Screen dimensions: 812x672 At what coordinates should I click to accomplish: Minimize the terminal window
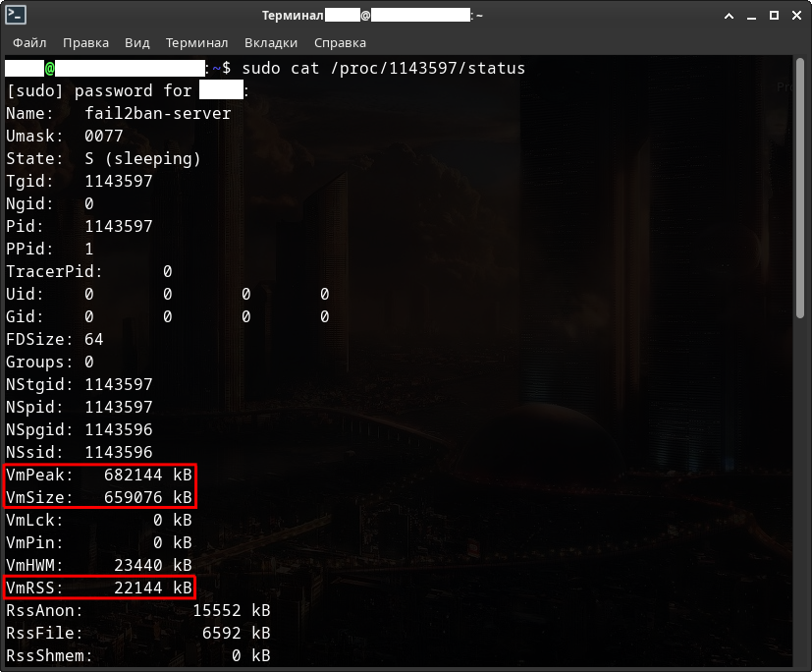[751, 16]
